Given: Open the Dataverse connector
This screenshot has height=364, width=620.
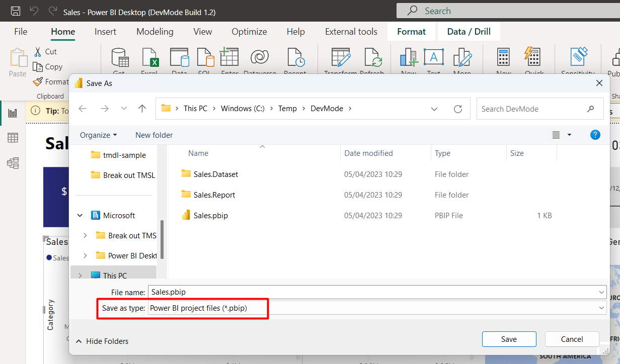Looking at the screenshot, I should click(x=260, y=58).
